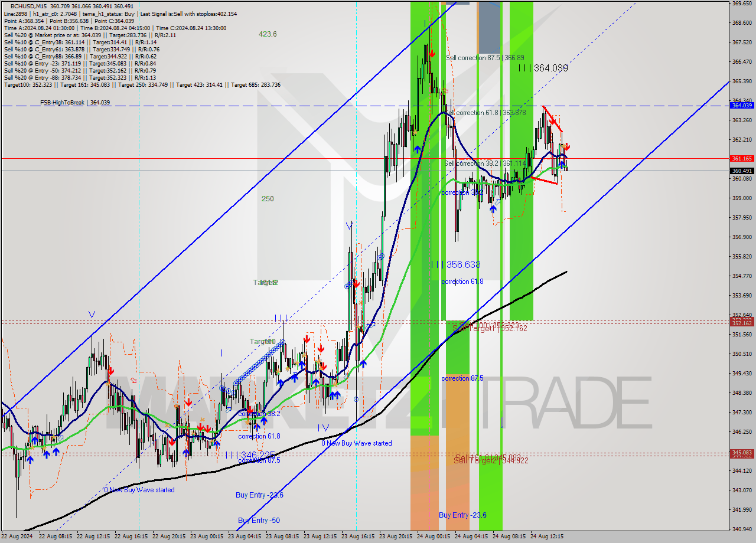Click the '22 Aug 20:15' time axis label
Image resolution: width=756 pixels, height=543 pixels.
click(x=170, y=537)
